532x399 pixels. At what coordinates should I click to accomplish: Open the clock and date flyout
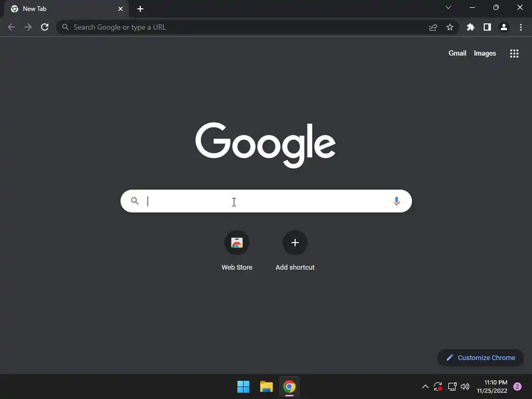(x=492, y=387)
